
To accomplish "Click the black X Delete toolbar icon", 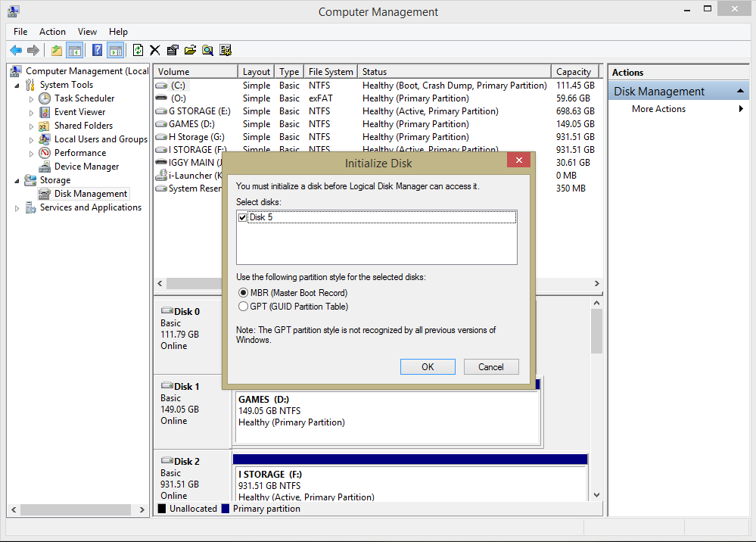I will (155, 51).
